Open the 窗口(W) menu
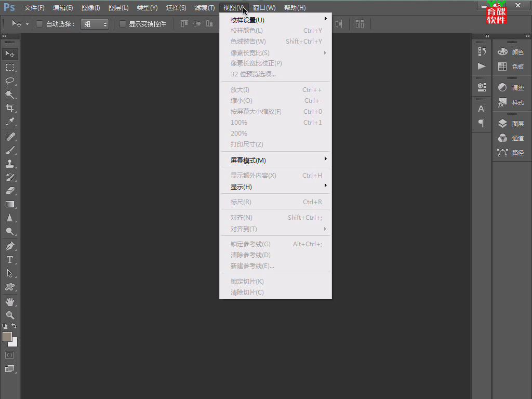532x399 pixels. pos(264,7)
